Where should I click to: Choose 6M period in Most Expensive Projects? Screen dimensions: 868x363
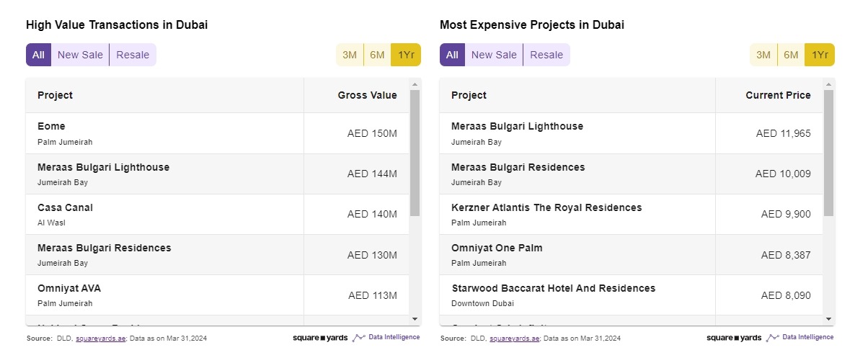click(x=791, y=55)
